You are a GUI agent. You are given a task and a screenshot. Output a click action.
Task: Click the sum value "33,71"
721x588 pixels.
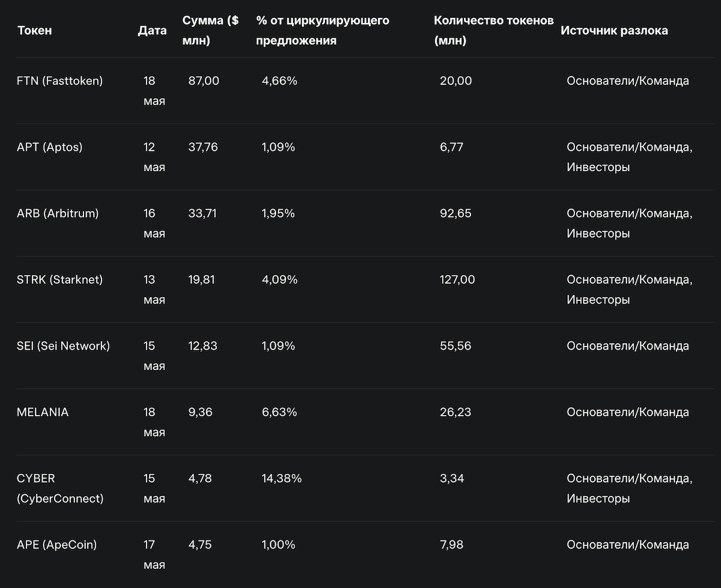click(x=202, y=213)
